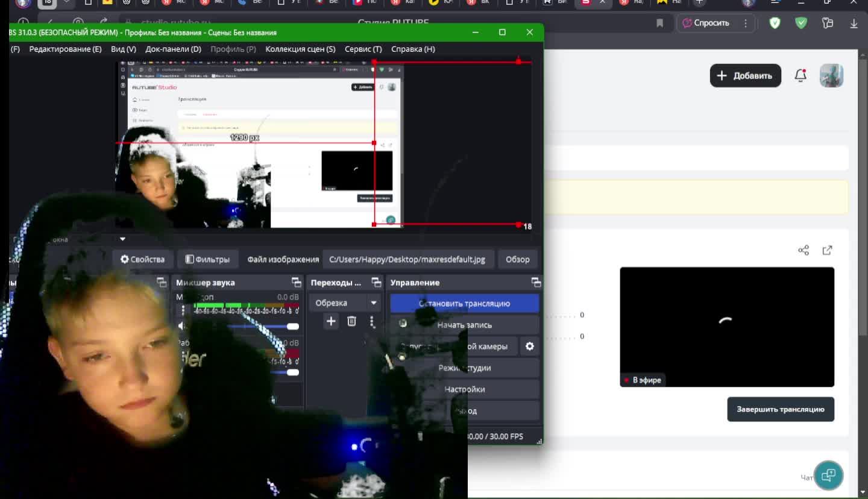The height and width of the screenshot is (499, 868).
Task: Open stream in new window icon
Action: click(828, 250)
